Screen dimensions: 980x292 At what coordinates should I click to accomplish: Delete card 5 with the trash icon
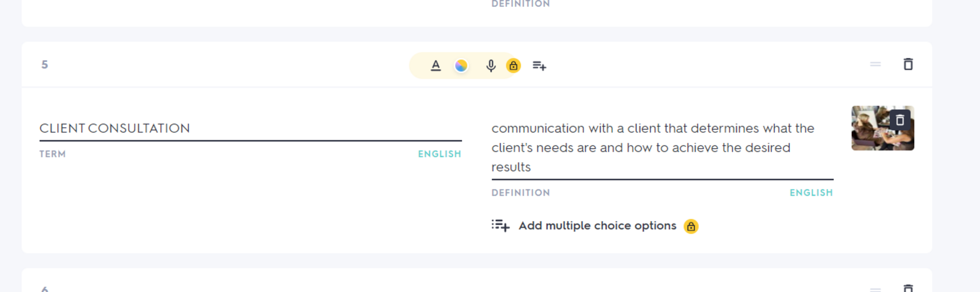click(908, 64)
